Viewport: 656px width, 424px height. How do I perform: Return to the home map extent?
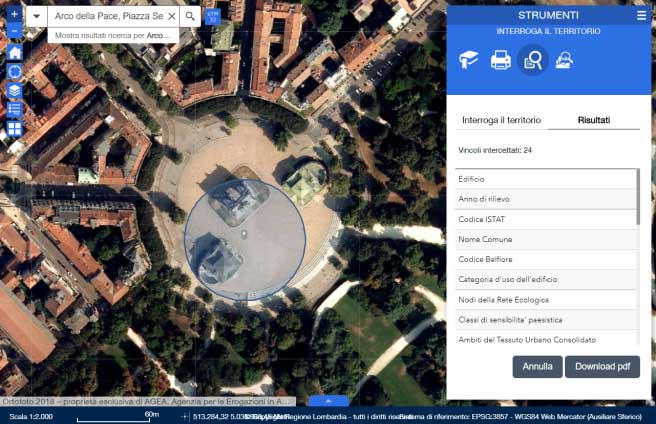tap(15, 53)
